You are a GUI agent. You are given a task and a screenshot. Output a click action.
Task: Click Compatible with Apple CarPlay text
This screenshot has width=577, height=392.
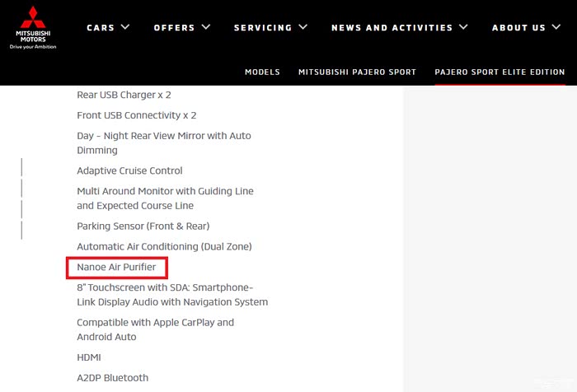(155, 323)
